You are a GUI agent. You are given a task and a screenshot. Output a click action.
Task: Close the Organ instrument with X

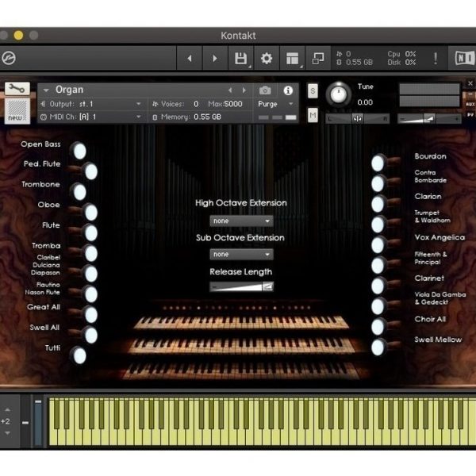tap(470, 83)
